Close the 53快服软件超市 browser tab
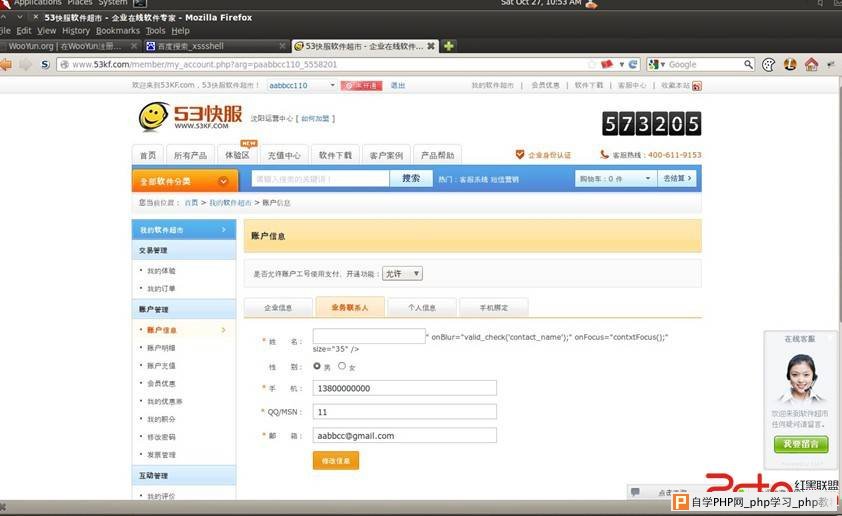Viewport: 842px width, 516px height. [x=431, y=46]
